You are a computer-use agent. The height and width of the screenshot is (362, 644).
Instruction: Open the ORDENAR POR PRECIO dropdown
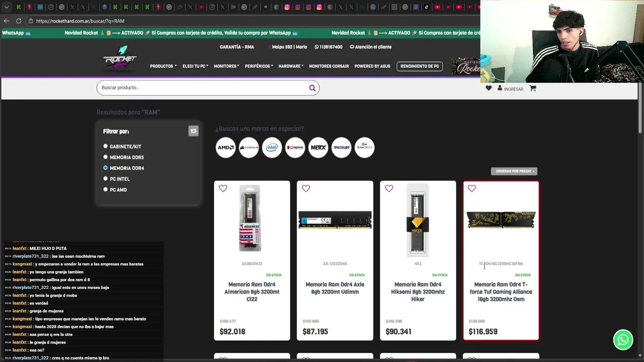click(514, 171)
